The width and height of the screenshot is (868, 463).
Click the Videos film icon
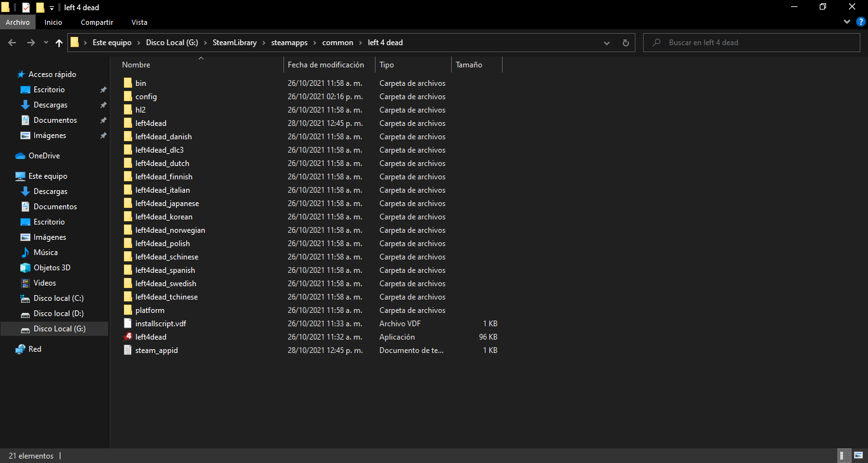[x=25, y=283]
